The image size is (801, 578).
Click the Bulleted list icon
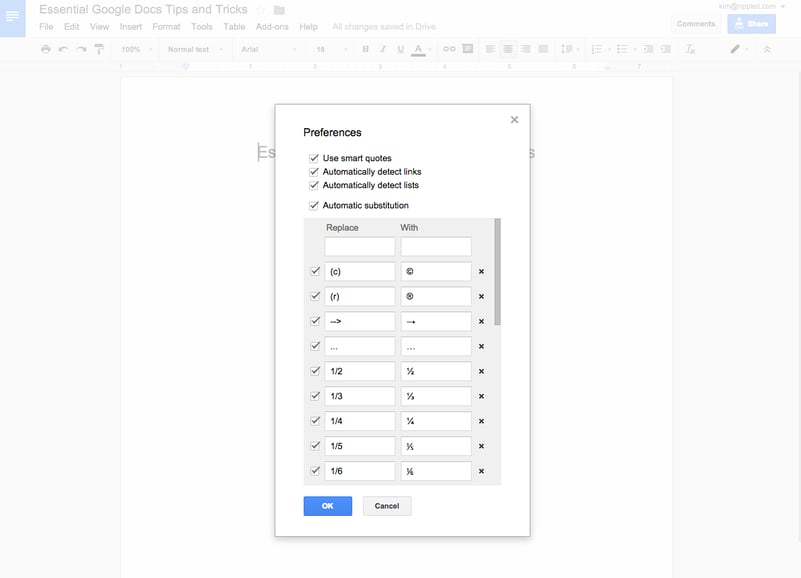(622, 49)
